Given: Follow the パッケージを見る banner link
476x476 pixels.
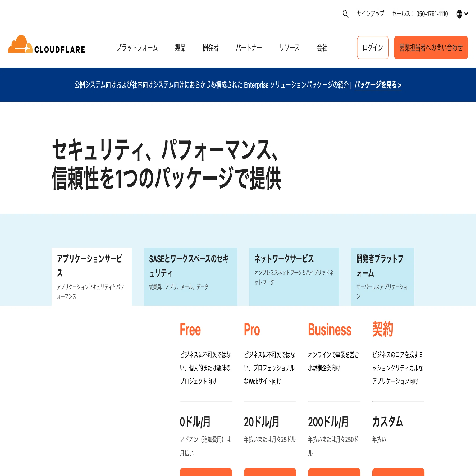Looking at the screenshot, I should tap(378, 85).
